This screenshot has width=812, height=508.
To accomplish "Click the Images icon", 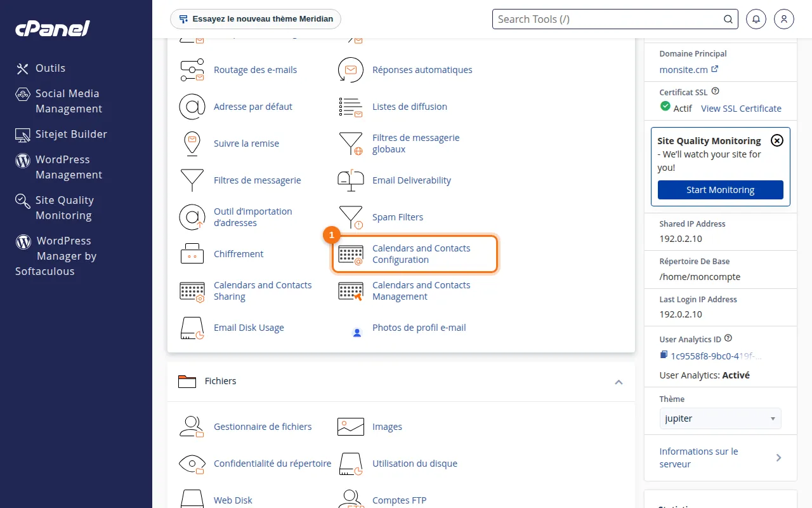I will pos(351,427).
